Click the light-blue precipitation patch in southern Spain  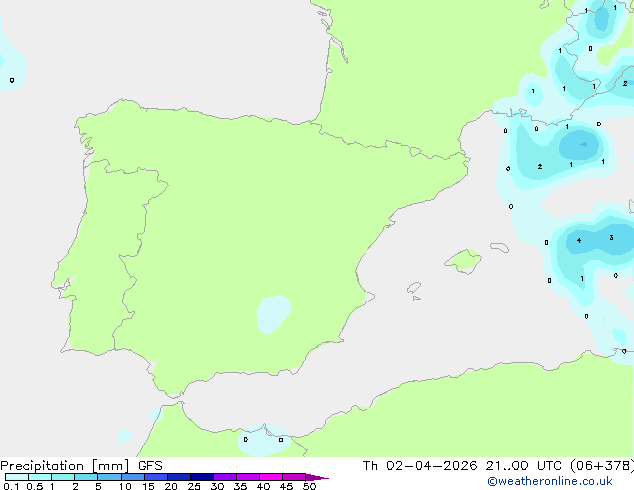(x=274, y=315)
